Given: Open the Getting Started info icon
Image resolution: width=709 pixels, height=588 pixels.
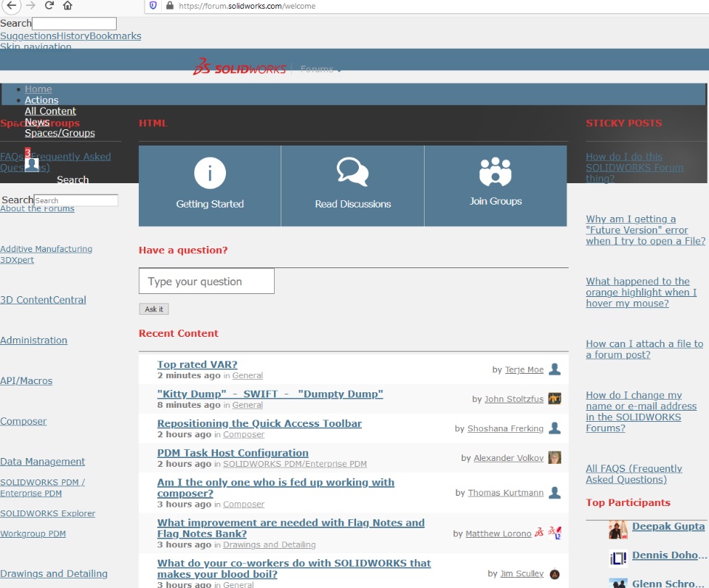Looking at the screenshot, I should click(210, 173).
